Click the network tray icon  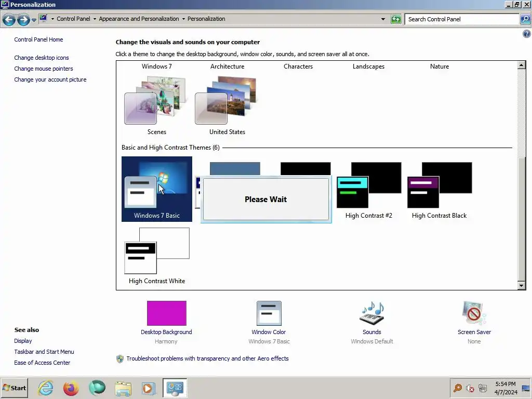click(x=483, y=388)
